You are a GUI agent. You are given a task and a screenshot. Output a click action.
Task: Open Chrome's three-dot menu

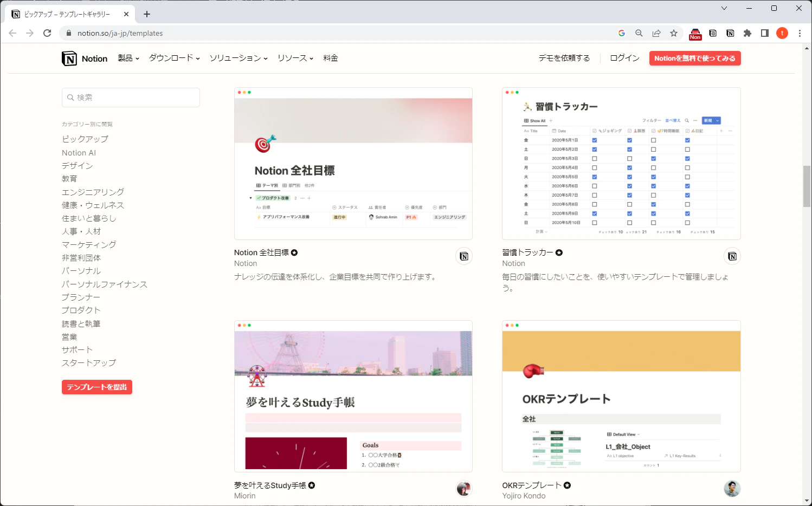800,33
